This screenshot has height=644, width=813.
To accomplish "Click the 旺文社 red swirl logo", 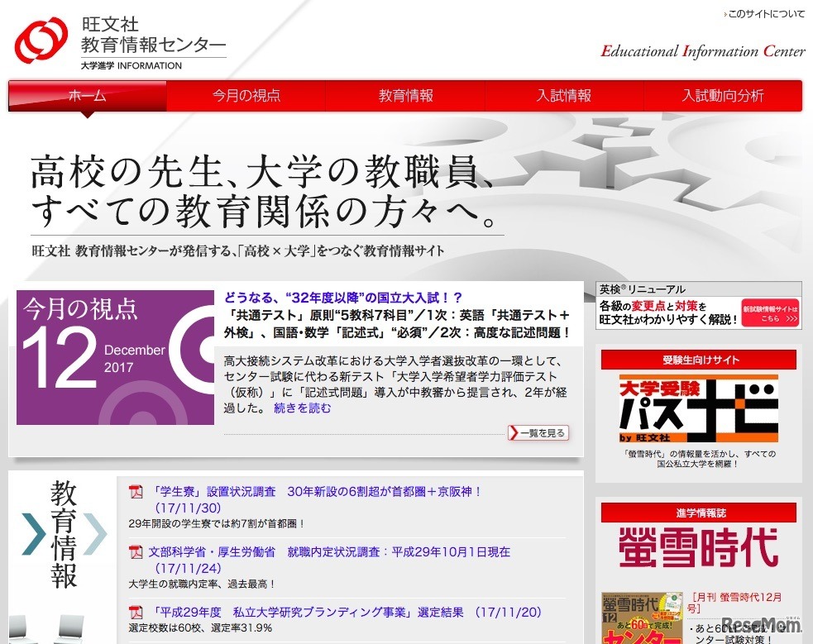I will pos(41,40).
